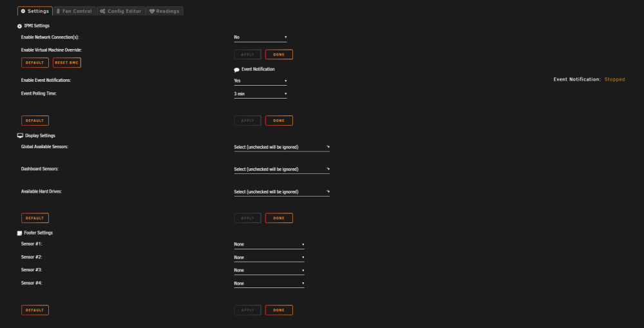The height and width of the screenshot is (328, 644).
Task: Click Done button in Display Settings
Action: [279, 218]
